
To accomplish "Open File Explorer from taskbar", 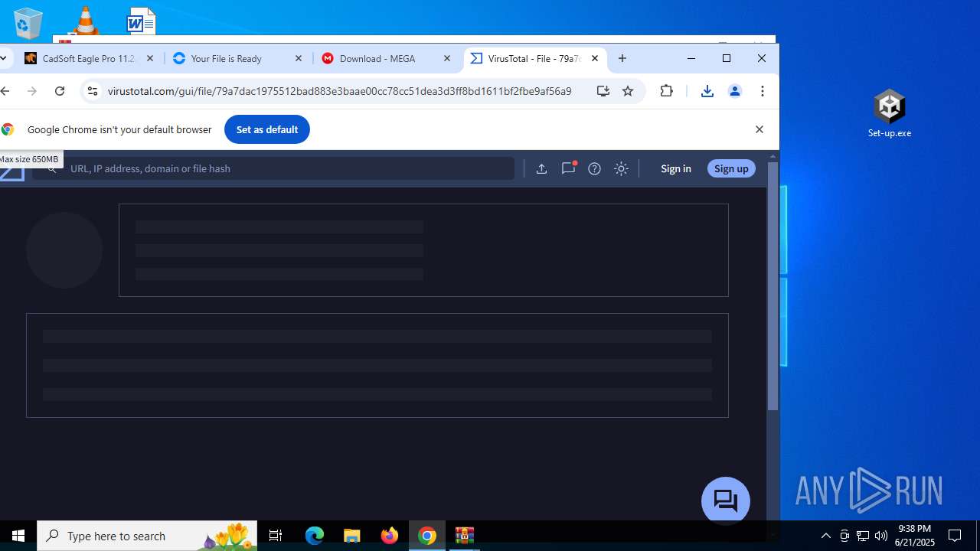I will pos(352,536).
